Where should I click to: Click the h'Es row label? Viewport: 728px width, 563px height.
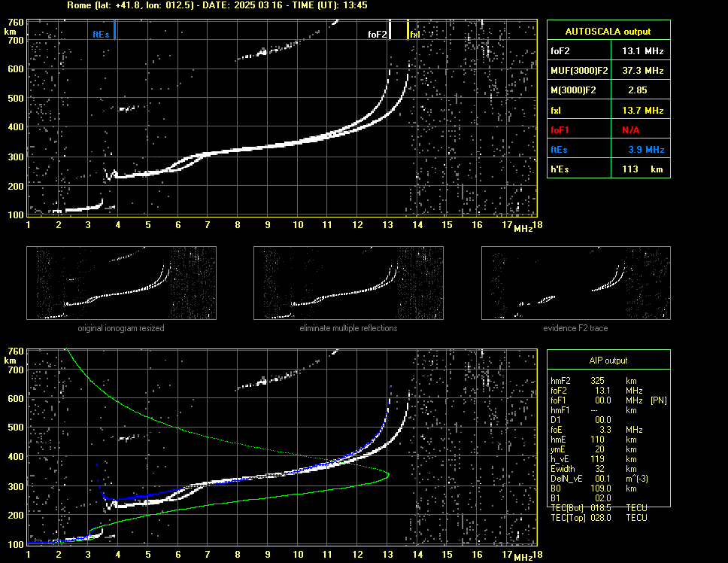560,169
